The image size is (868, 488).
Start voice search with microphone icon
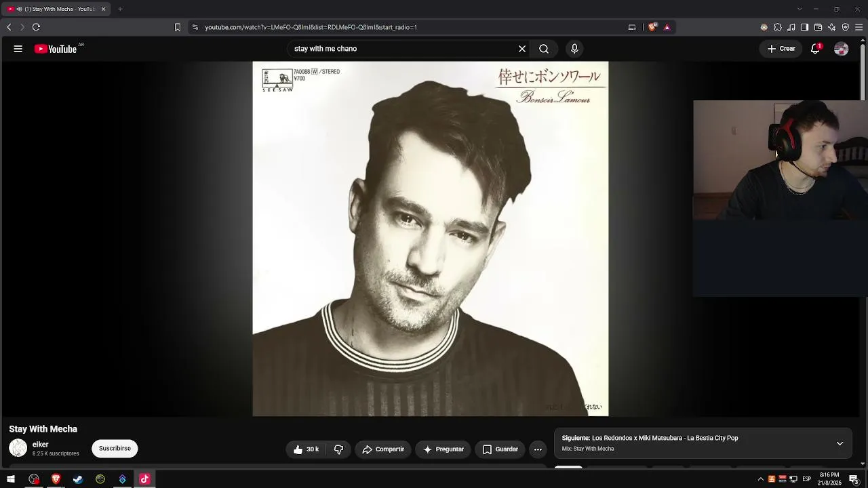[574, 49]
